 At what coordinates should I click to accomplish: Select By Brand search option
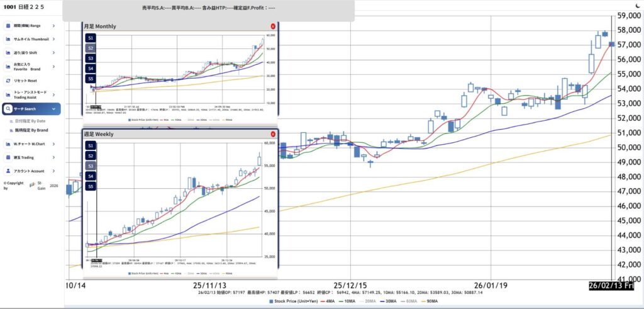(30, 130)
